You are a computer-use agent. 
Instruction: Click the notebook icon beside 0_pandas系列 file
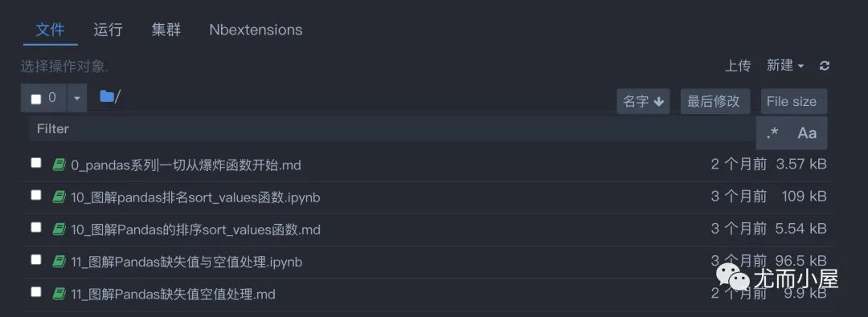tap(59, 165)
